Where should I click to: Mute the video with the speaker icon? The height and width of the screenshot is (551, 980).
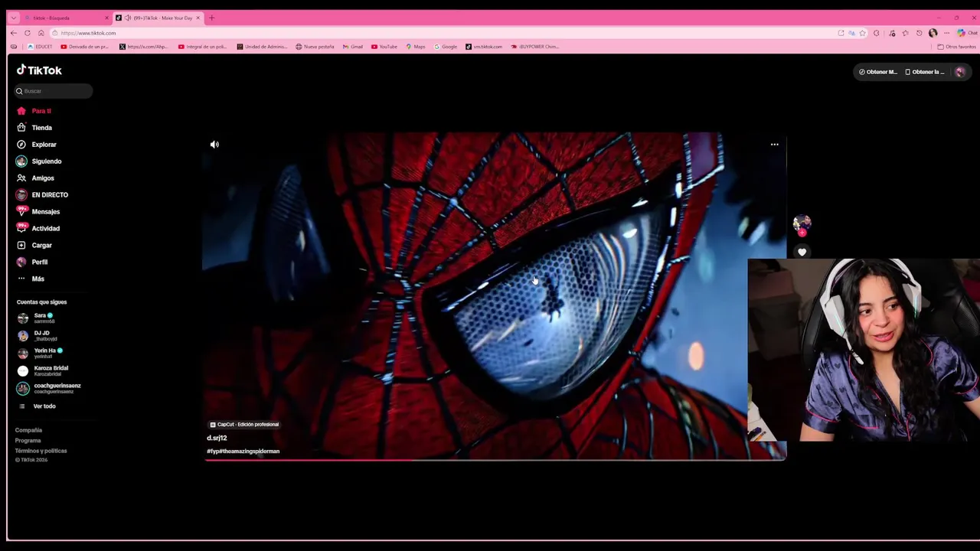coord(214,145)
